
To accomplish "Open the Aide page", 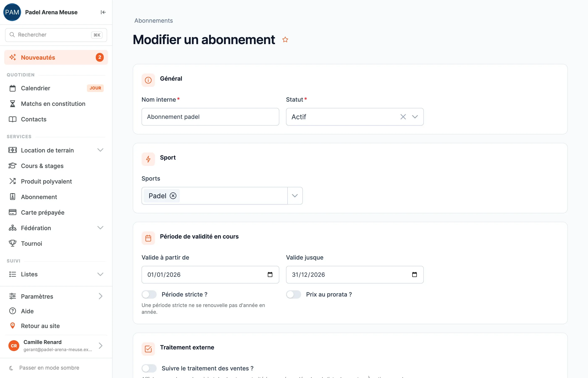I will pos(56,311).
